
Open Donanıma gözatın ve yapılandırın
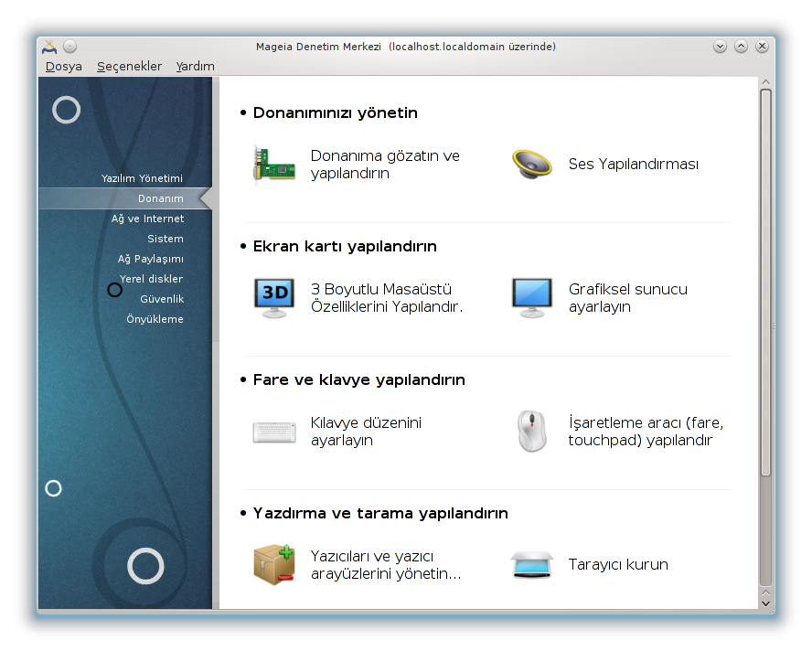[385, 165]
